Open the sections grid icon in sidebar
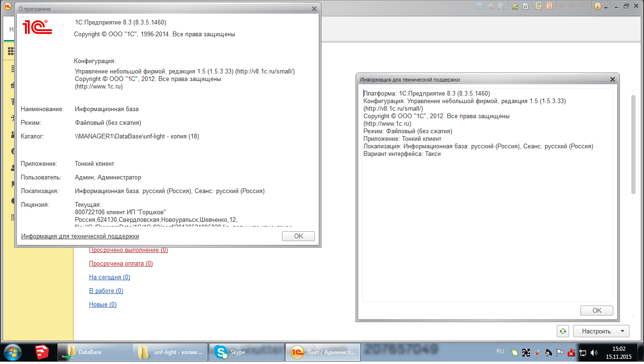 pos(11,51)
